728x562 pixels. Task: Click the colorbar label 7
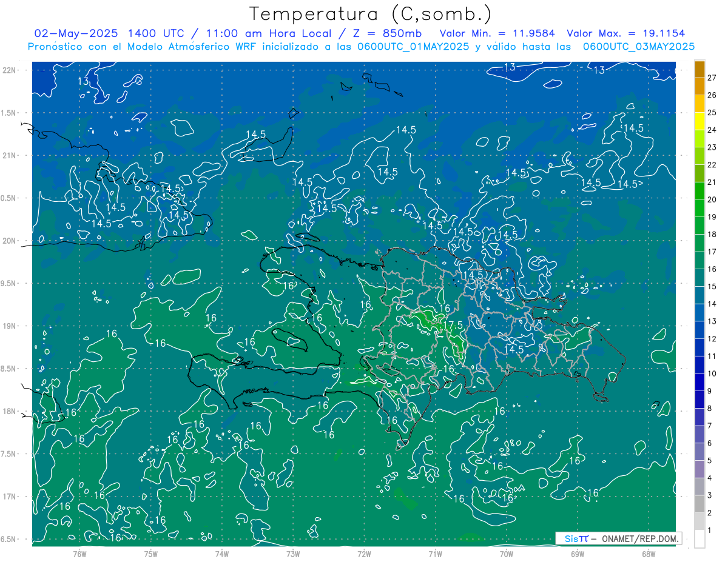710,426
